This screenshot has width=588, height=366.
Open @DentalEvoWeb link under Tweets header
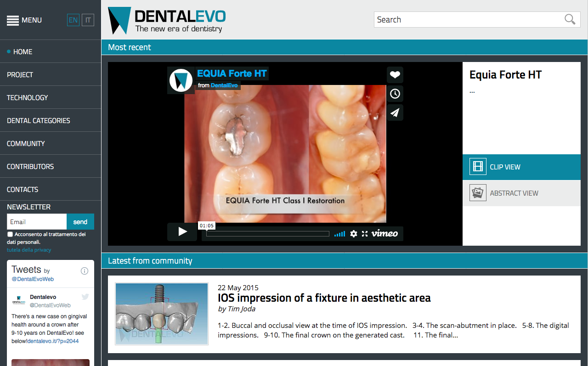(x=33, y=279)
